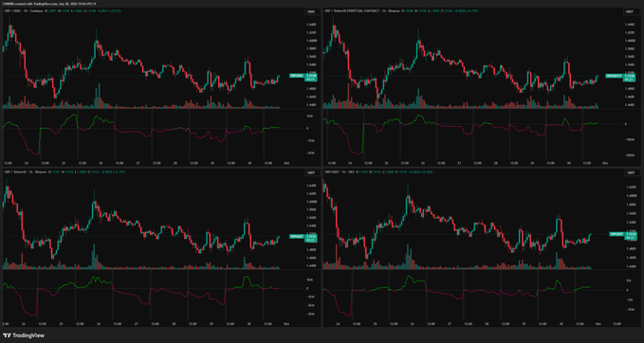Click 5K indicator value on OKX chart
The image size is (644, 343).
pyautogui.click(x=629, y=281)
